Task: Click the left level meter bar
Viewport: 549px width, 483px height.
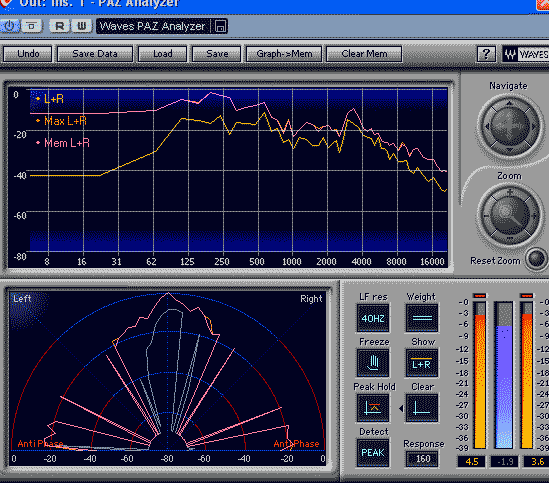Action: click(x=480, y=375)
